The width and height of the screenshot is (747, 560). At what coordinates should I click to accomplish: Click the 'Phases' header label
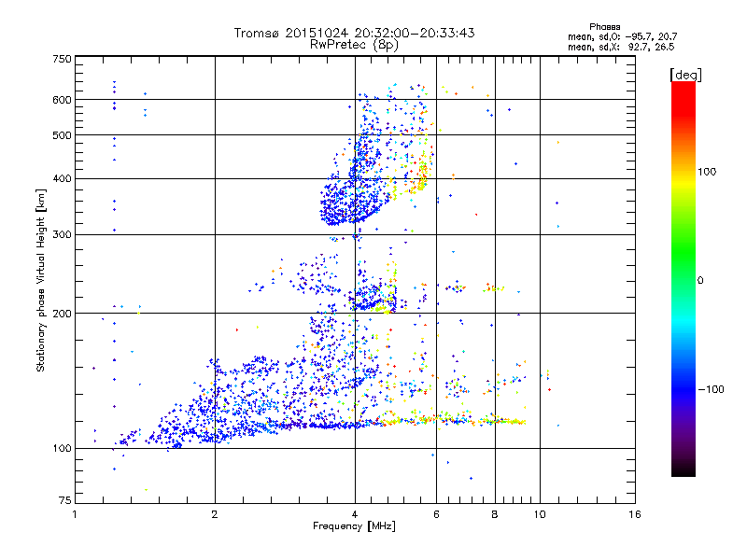[604, 27]
